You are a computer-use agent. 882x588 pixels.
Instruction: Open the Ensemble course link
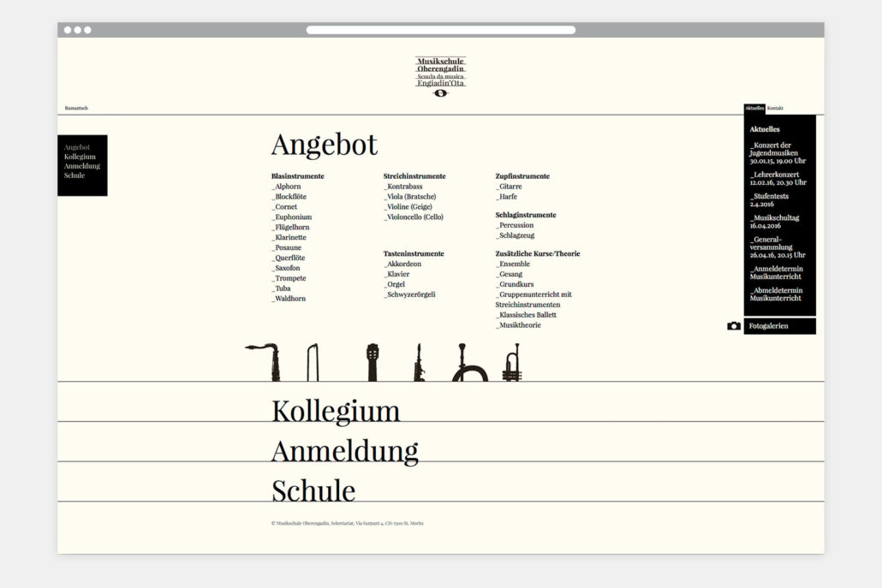(513, 264)
